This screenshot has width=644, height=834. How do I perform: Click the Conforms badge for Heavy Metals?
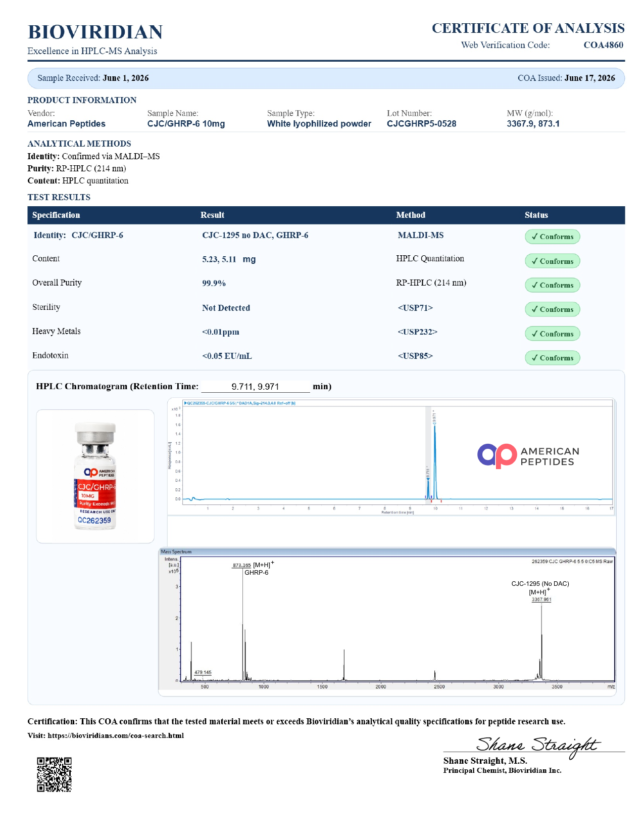(553, 334)
